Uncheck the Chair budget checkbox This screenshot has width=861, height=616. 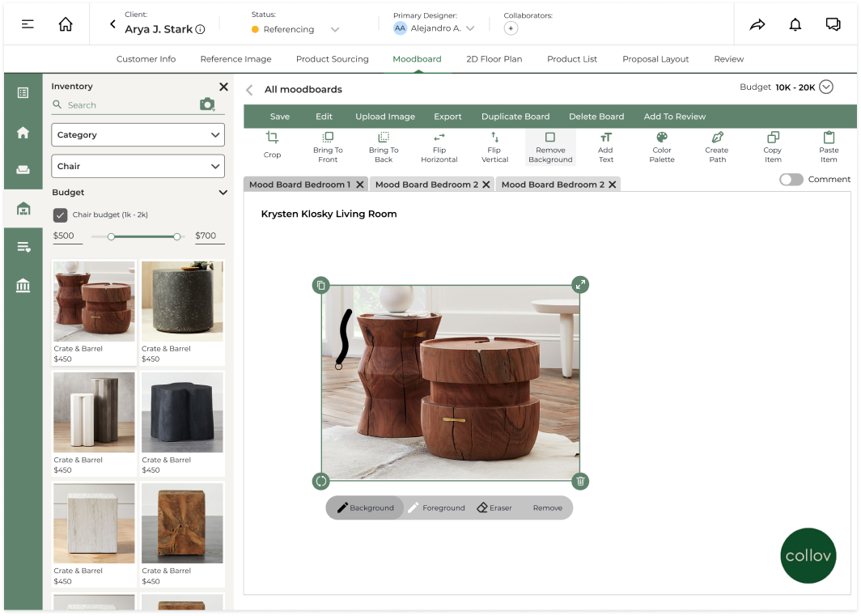(x=61, y=215)
